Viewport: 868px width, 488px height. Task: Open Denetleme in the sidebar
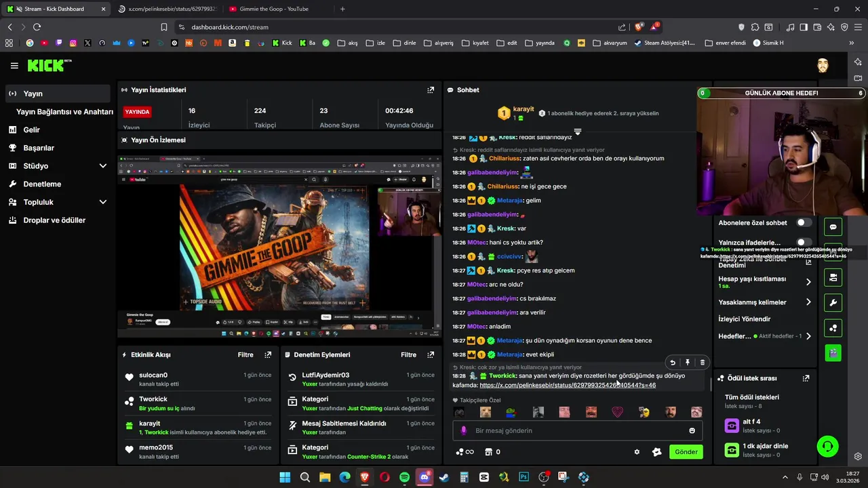point(58,184)
